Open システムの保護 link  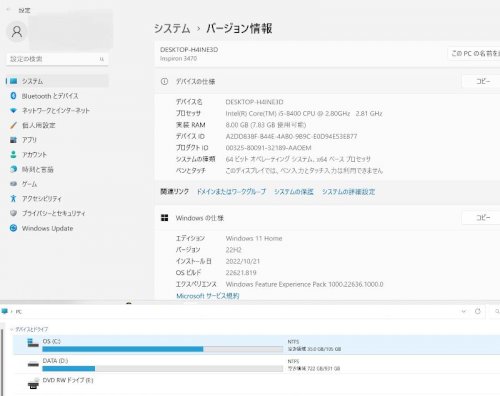(x=294, y=192)
